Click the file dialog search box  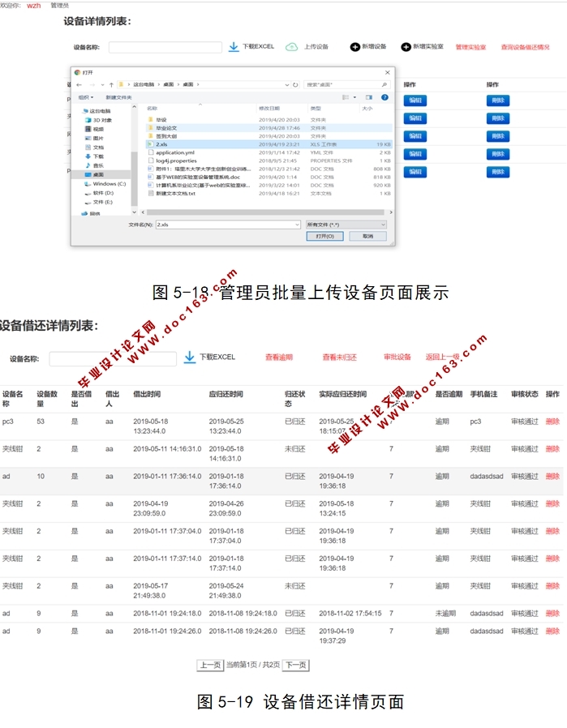(x=346, y=84)
